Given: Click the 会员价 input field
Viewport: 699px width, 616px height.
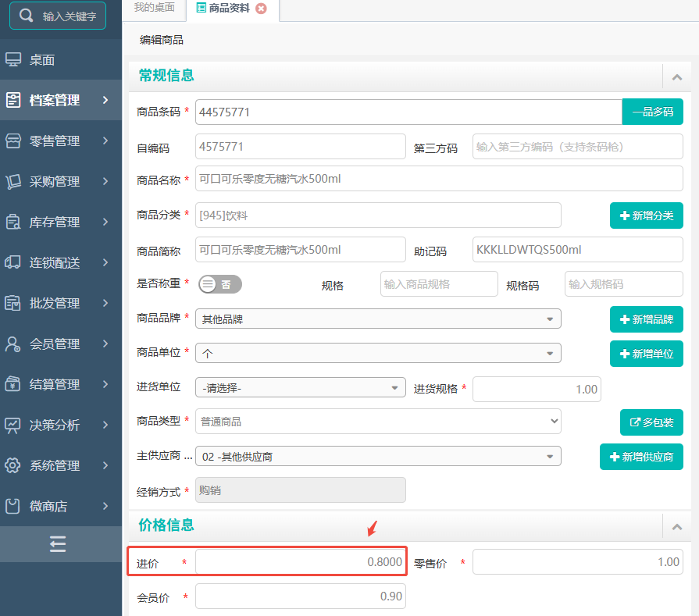Looking at the screenshot, I should [301, 596].
